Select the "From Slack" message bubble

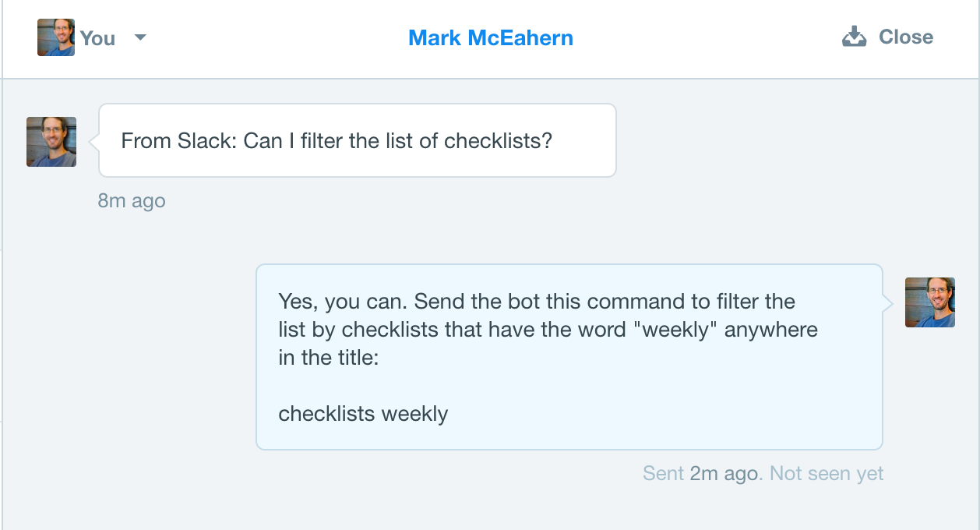coord(358,140)
